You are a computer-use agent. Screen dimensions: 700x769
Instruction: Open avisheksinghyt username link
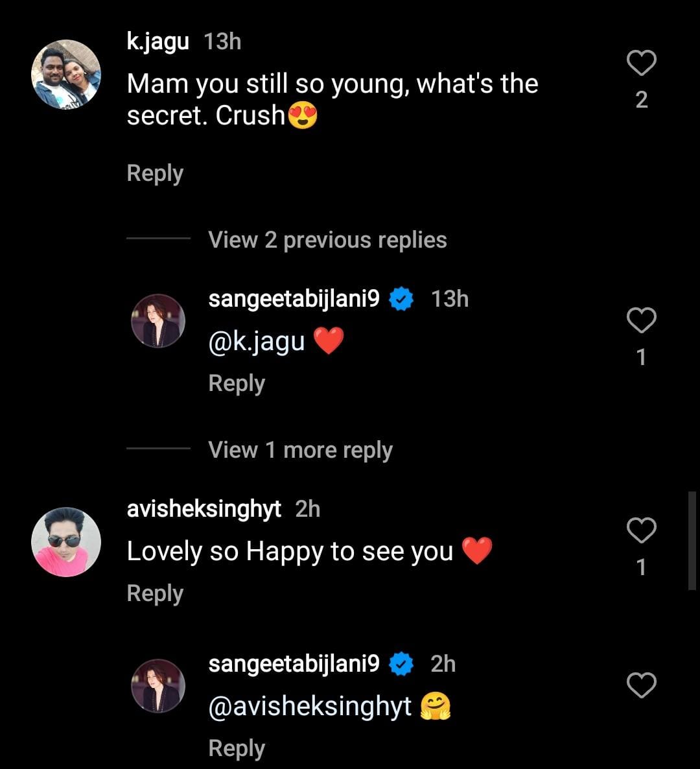tap(204, 509)
